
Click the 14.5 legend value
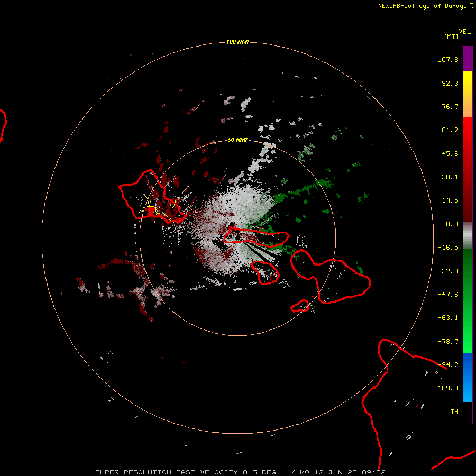coord(450,200)
